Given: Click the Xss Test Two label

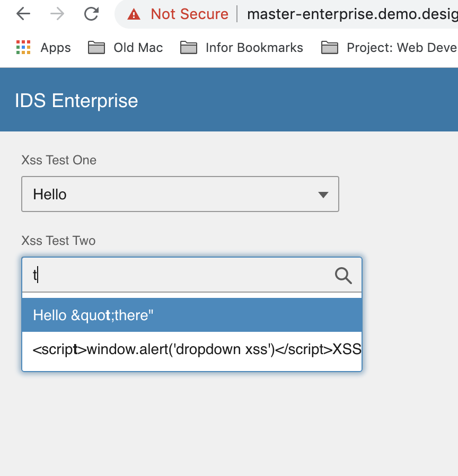Looking at the screenshot, I should pos(59,241).
